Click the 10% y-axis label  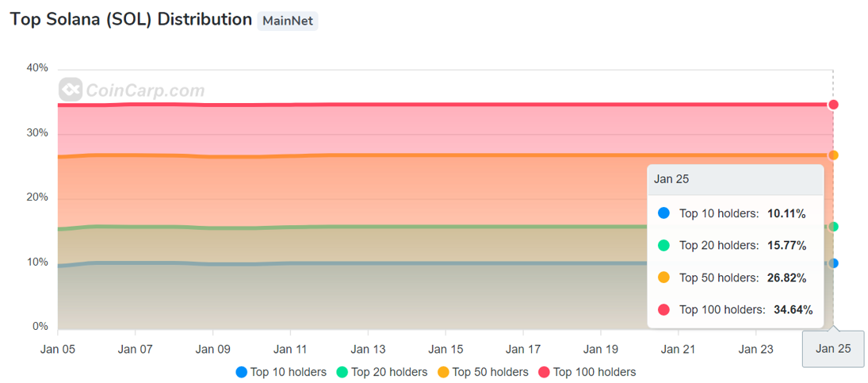pos(37,262)
